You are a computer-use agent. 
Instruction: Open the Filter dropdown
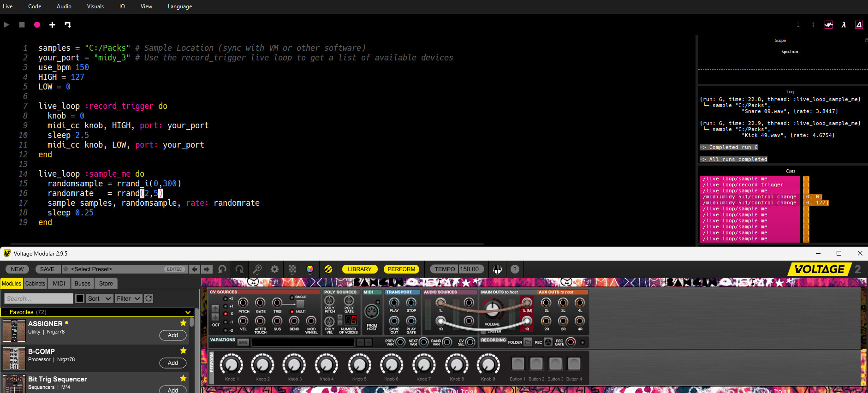tap(128, 299)
